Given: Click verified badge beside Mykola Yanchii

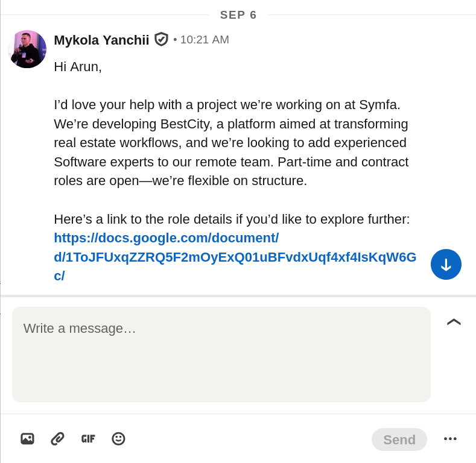Looking at the screenshot, I should pyautogui.click(x=161, y=39).
